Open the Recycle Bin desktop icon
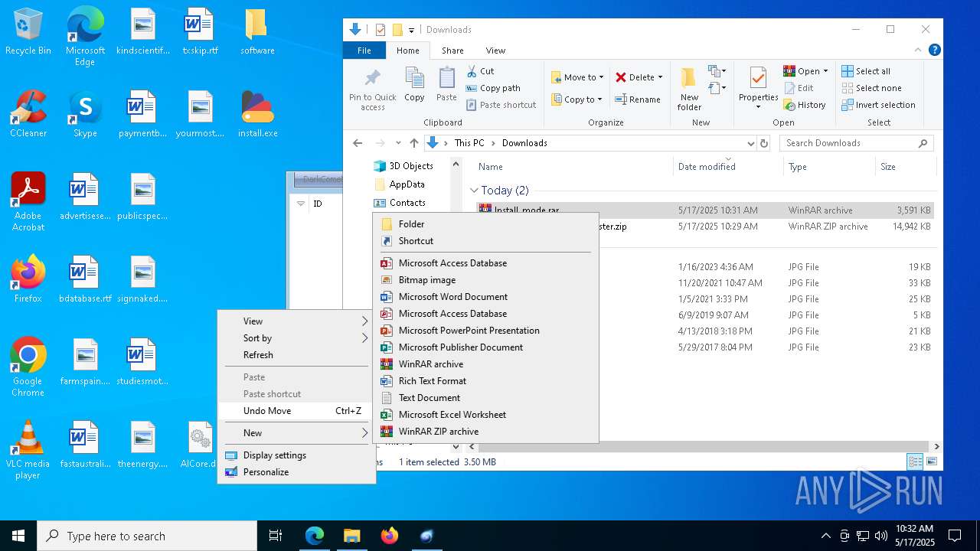 [28, 32]
